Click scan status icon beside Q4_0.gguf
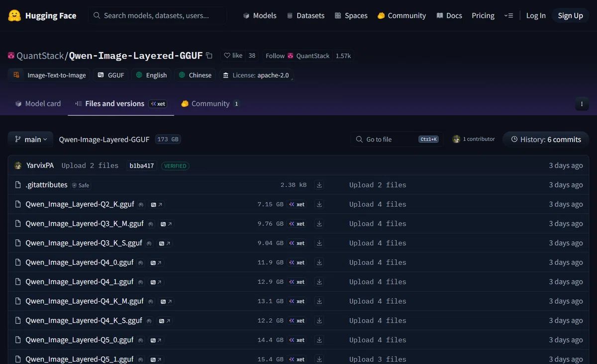The image size is (597, 364). [x=141, y=263]
